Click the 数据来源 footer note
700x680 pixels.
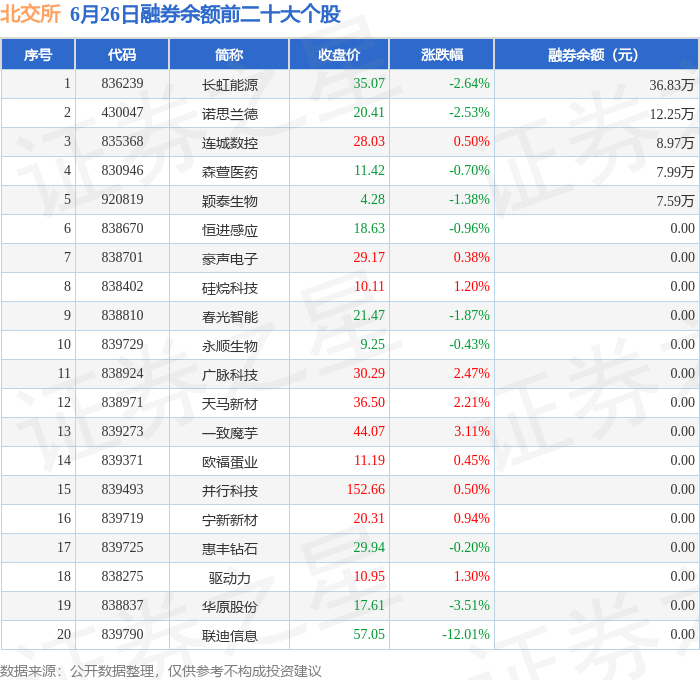[161, 671]
